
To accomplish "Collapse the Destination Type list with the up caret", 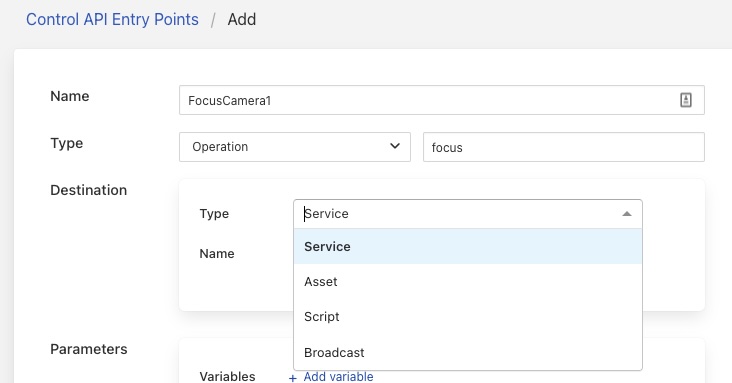I will click(x=627, y=214).
